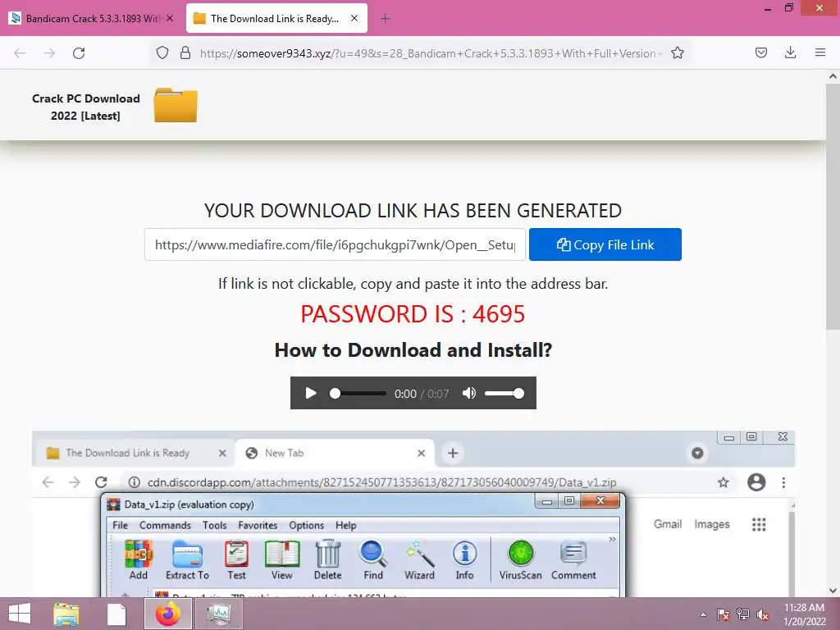Open the blank document taskbar icon
This screenshot has height=630, width=840.
pos(116,614)
